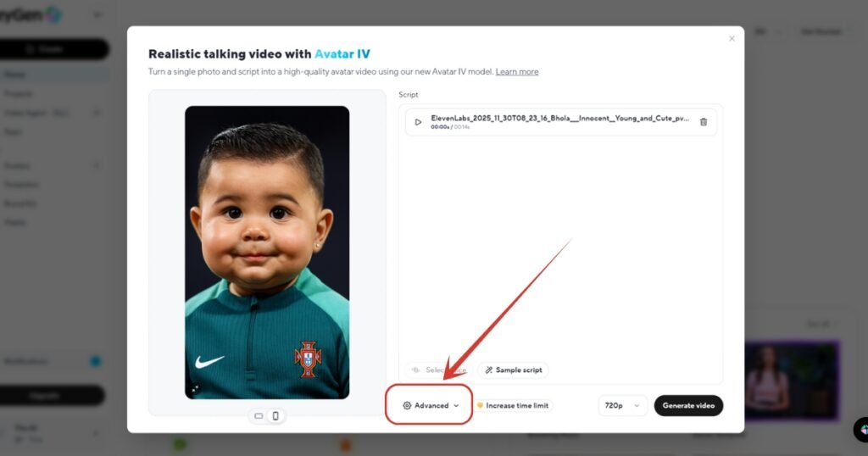The width and height of the screenshot is (868, 456).
Task: Select portrait orientation icon
Action: click(275, 416)
